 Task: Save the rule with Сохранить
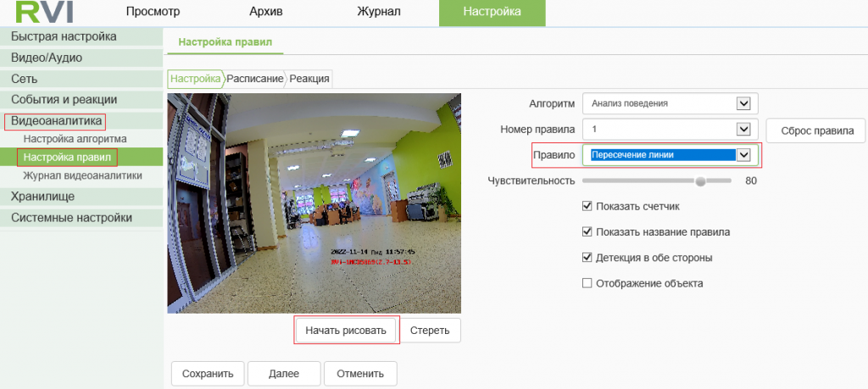point(208,373)
